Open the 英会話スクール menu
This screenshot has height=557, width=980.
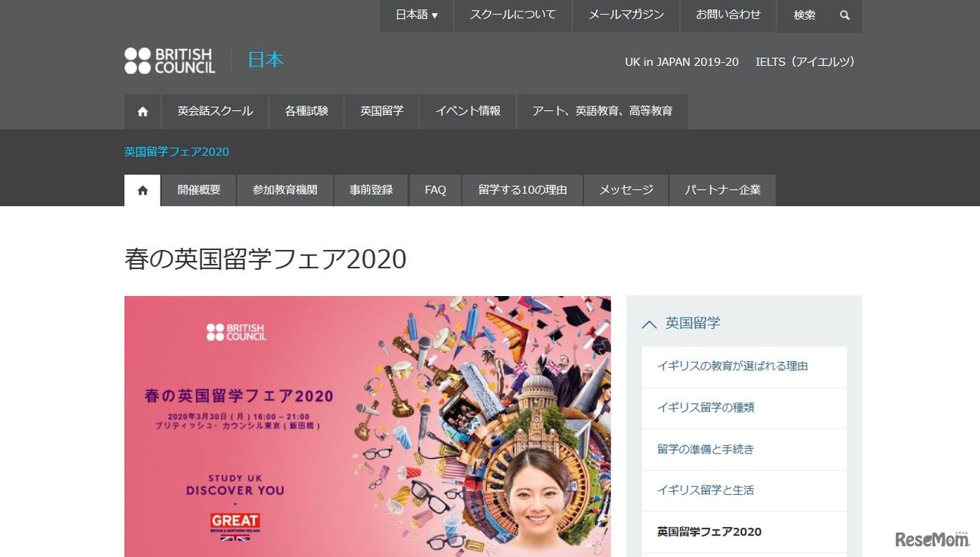pyautogui.click(x=215, y=112)
